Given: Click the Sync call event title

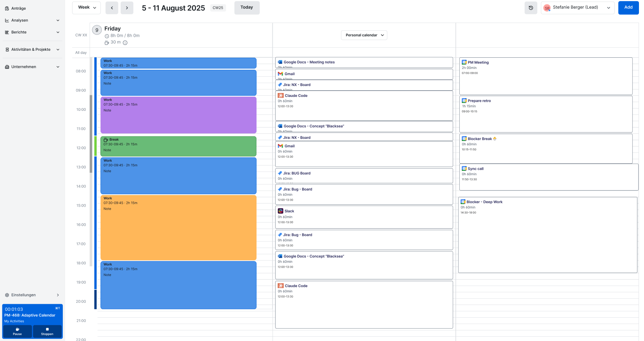Looking at the screenshot, I should point(476,169).
